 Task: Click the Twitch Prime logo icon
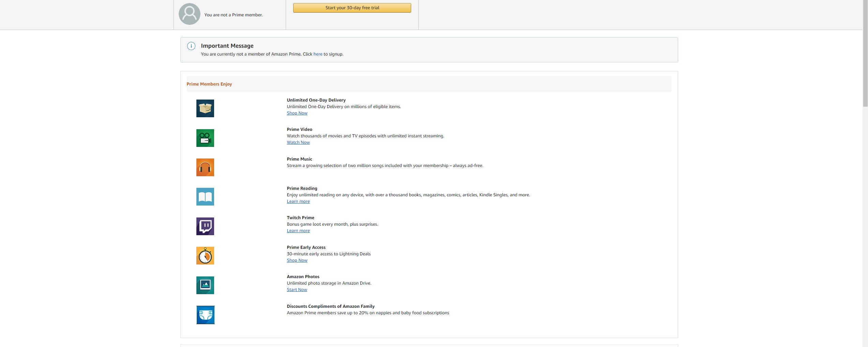click(205, 226)
